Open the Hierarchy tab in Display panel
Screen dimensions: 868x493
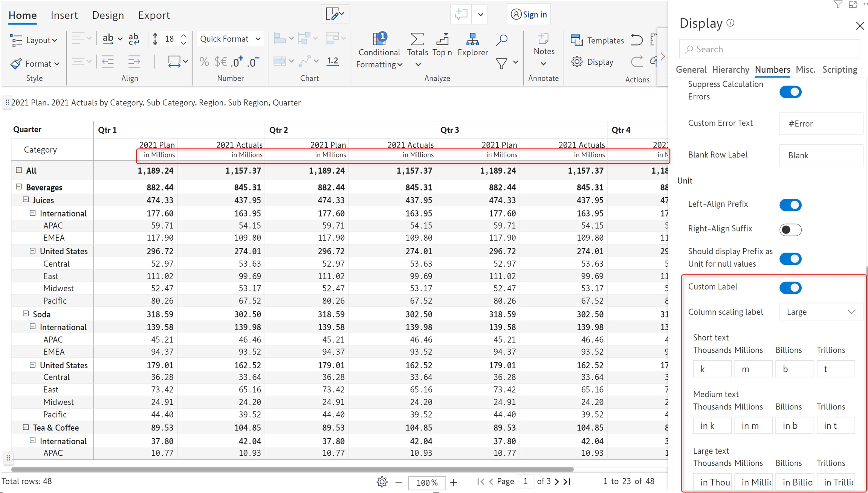(730, 70)
